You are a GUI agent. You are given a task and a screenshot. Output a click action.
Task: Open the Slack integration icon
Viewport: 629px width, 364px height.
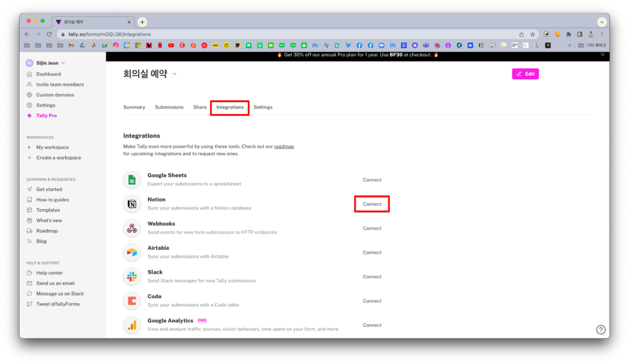(x=132, y=276)
